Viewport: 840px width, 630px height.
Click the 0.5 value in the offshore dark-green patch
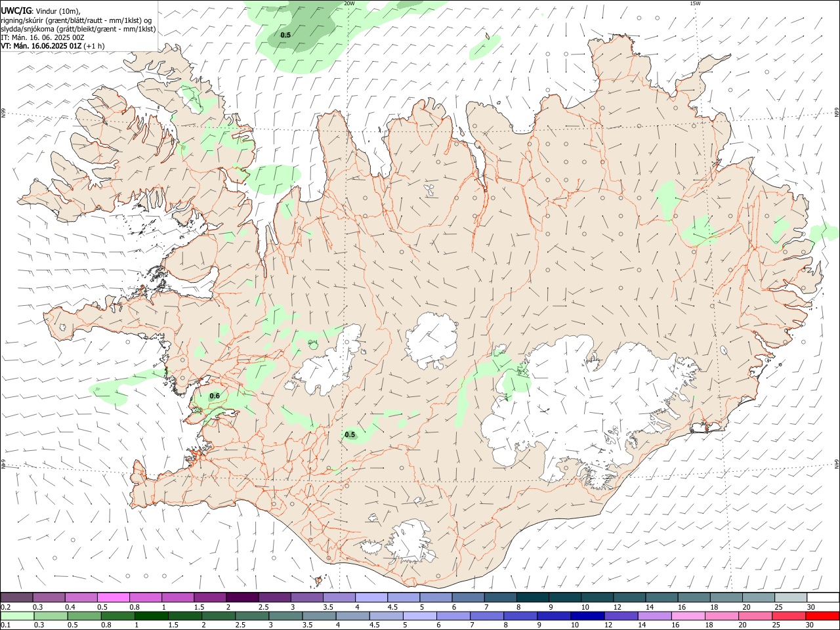(x=285, y=35)
